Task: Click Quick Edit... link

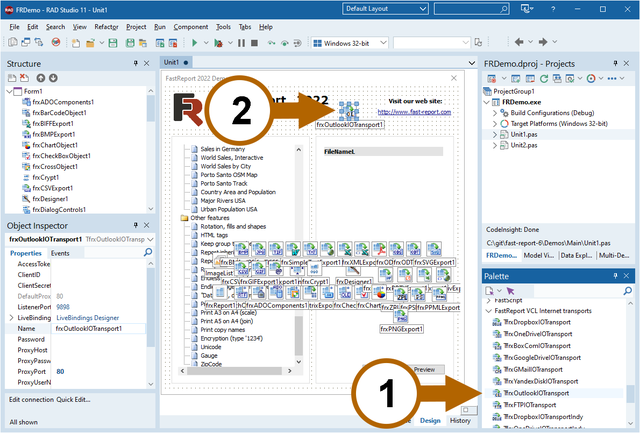Action: [x=73, y=400]
